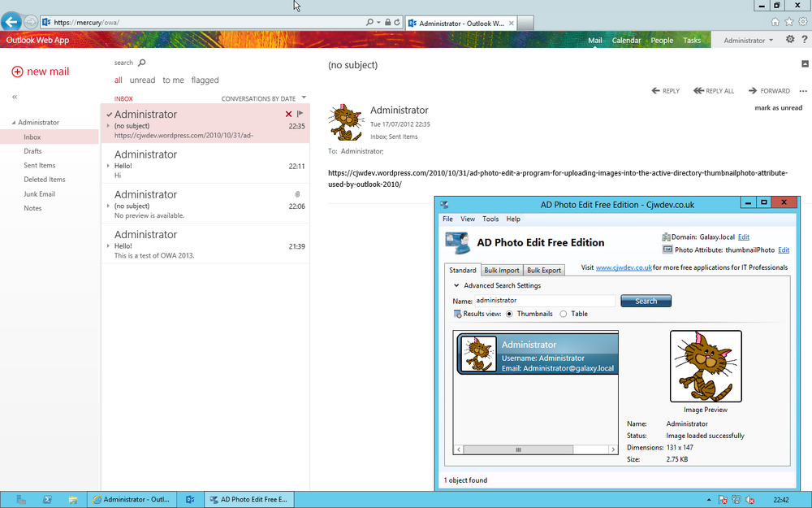The width and height of the screenshot is (812, 508).
Task: Click the browser forward arrow button
Action: pos(31,22)
